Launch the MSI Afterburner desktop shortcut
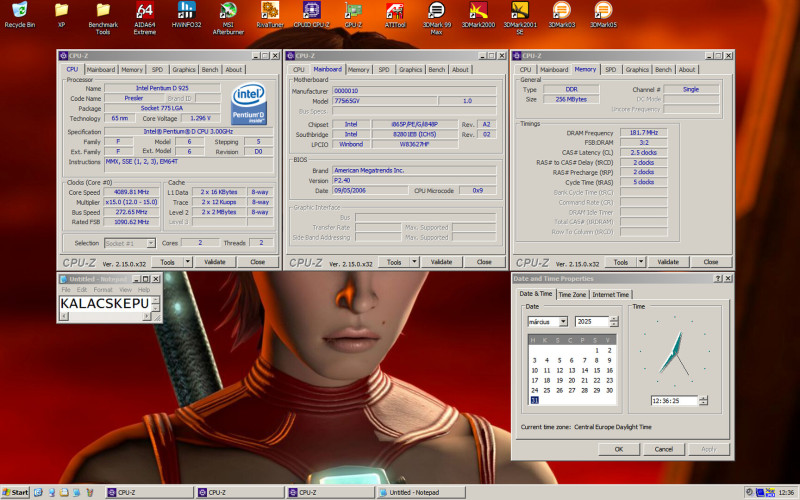 pos(228,18)
